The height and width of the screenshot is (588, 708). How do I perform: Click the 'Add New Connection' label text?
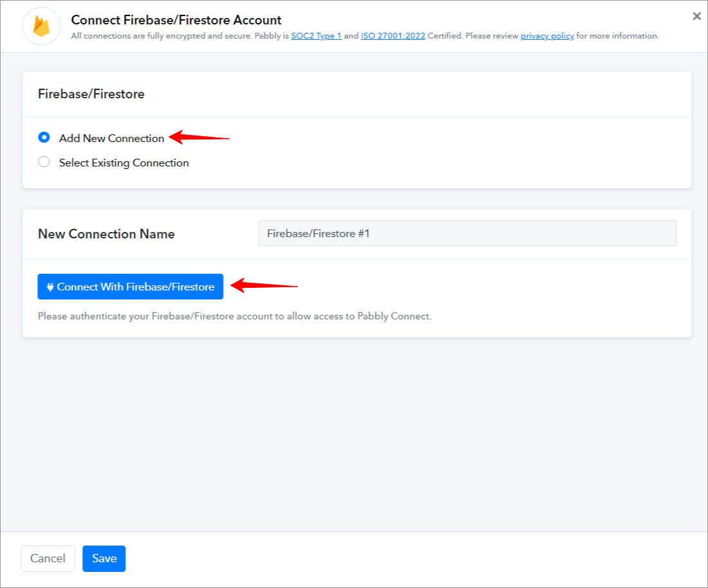pos(111,138)
